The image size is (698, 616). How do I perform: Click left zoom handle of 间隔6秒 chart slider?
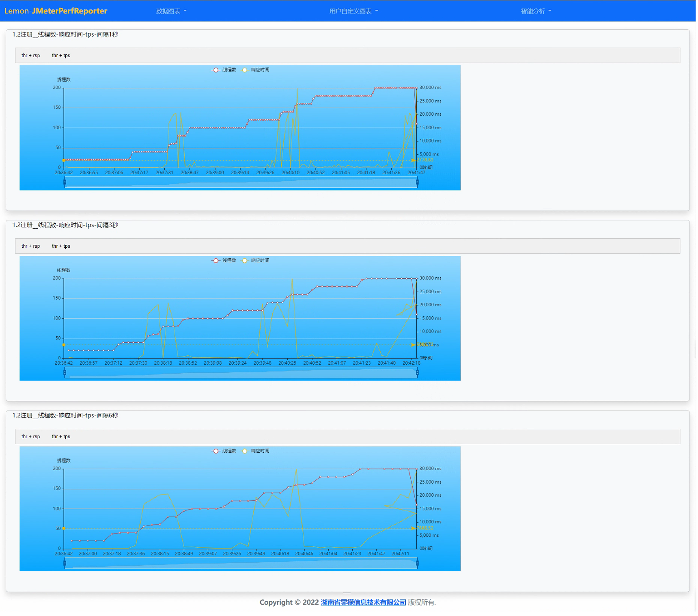point(65,563)
